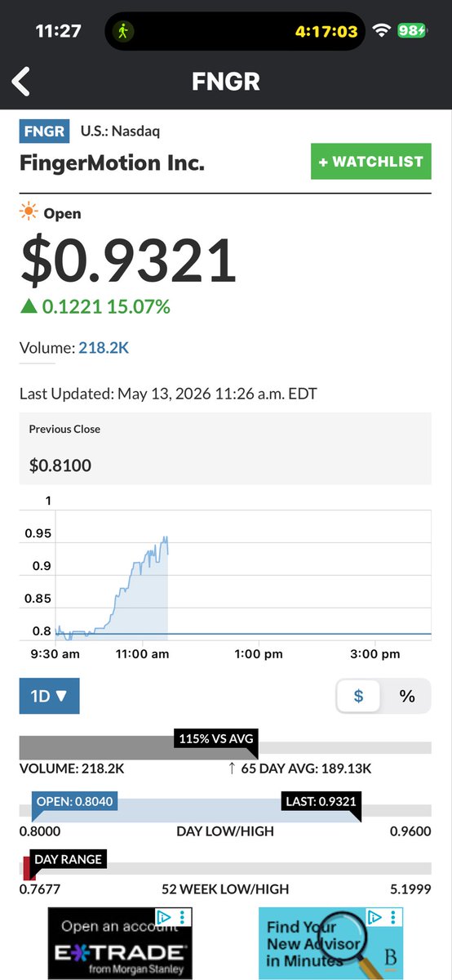Viewport: 452px width, 980px height.
Task: Tap the 0.7677 52-week low value
Action: coord(40,889)
